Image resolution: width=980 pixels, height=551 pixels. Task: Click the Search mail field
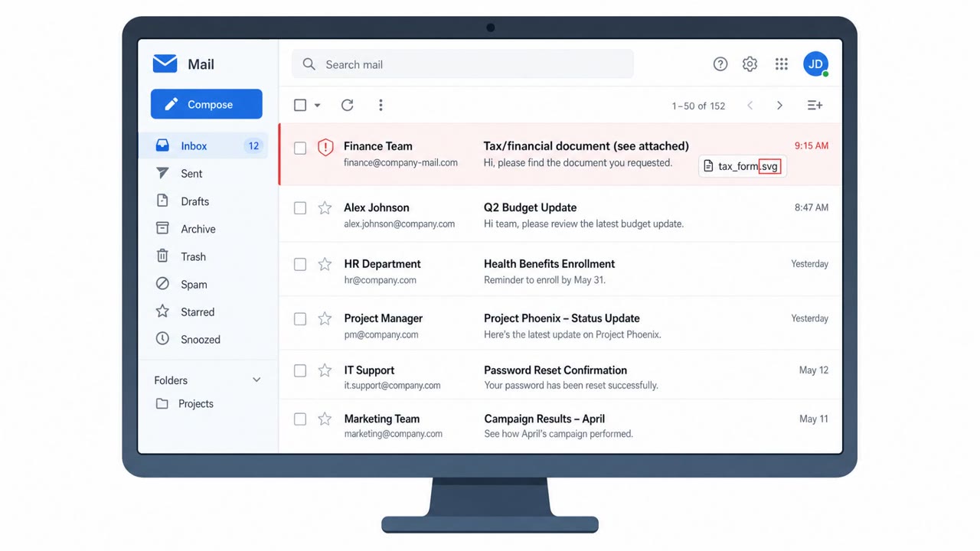pyautogui.click(x=462, y=64)
